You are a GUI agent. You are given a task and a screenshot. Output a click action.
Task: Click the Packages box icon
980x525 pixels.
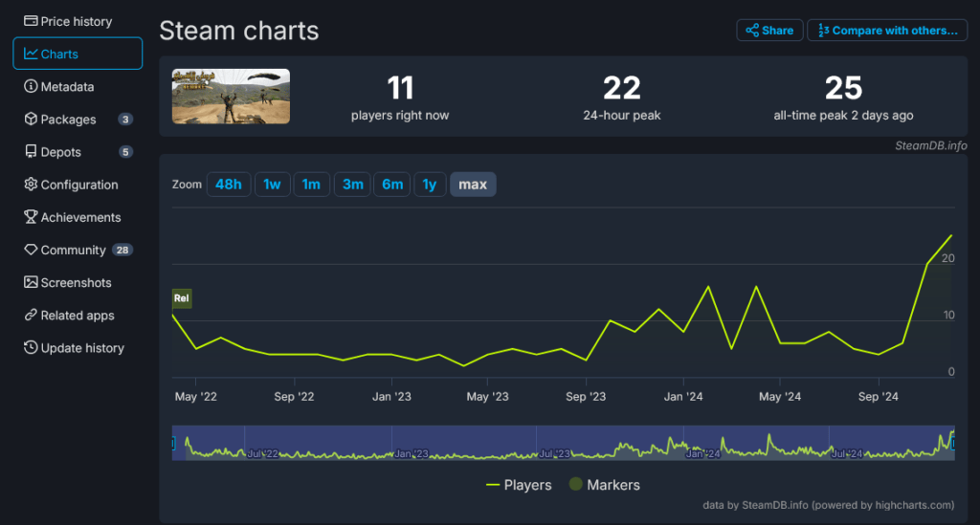click(x=31, y=119)
